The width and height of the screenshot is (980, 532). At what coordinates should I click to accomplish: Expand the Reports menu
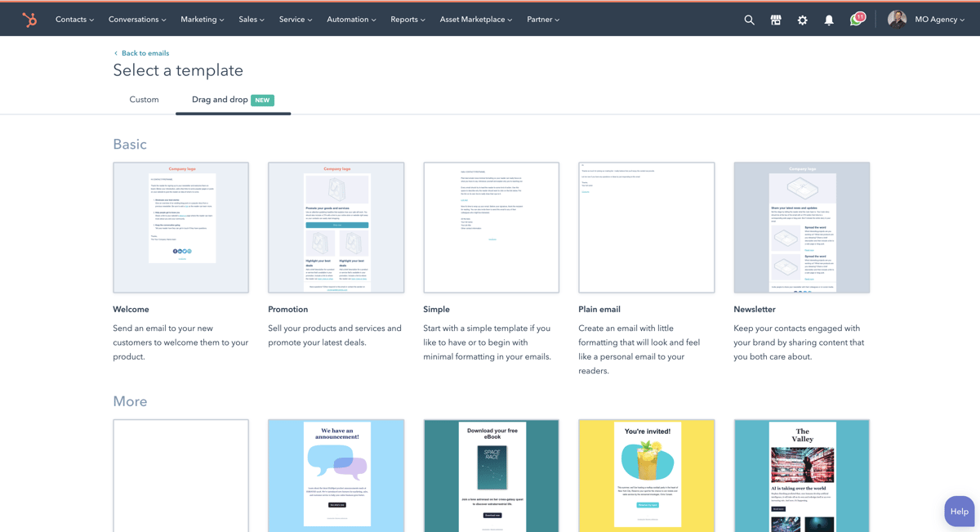408,20
